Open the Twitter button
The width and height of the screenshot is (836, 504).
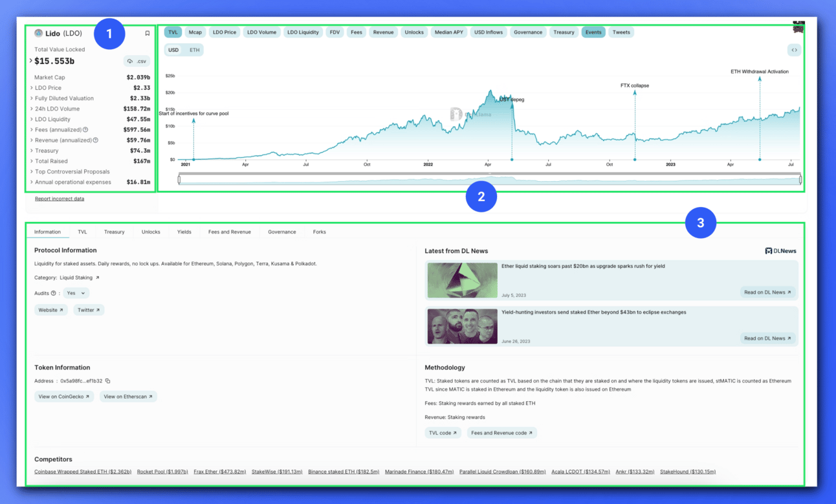click(89, 310)
